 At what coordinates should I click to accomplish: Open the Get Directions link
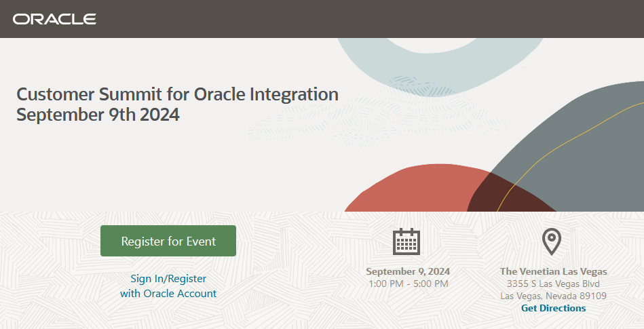[x=553, y=308]
